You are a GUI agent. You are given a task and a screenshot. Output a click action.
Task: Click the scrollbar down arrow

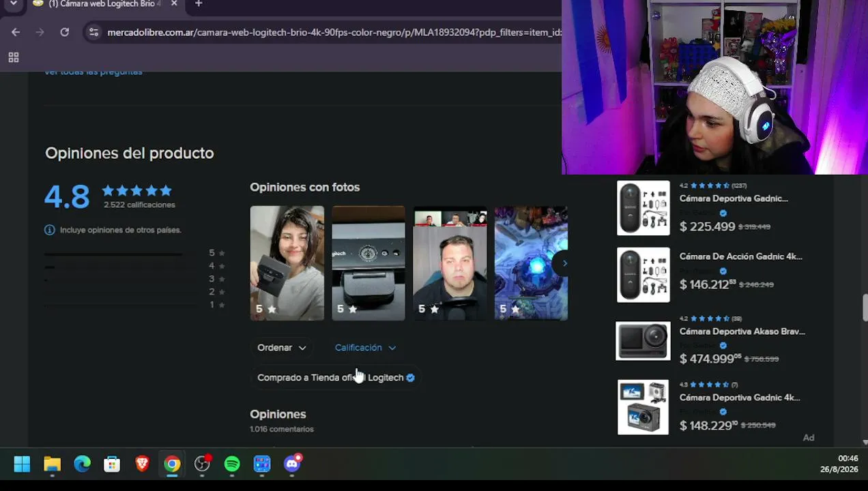click(865, 442)
